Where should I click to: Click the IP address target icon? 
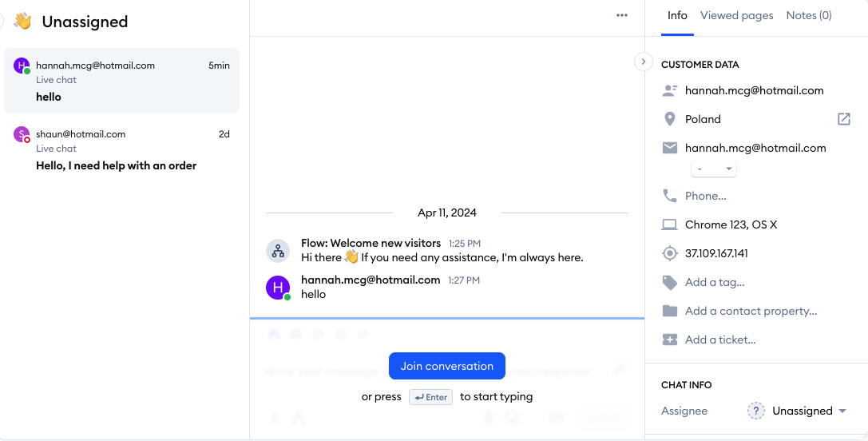tap(670, 253)
